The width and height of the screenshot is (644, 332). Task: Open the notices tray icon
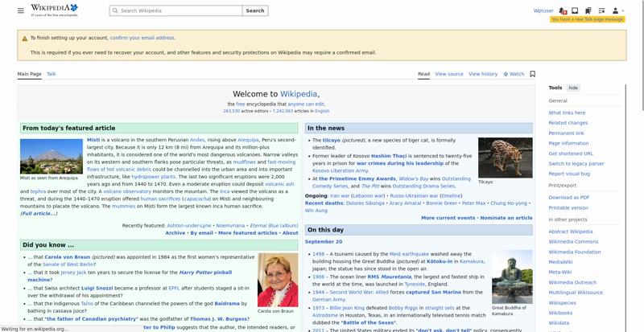click(575, 10)
